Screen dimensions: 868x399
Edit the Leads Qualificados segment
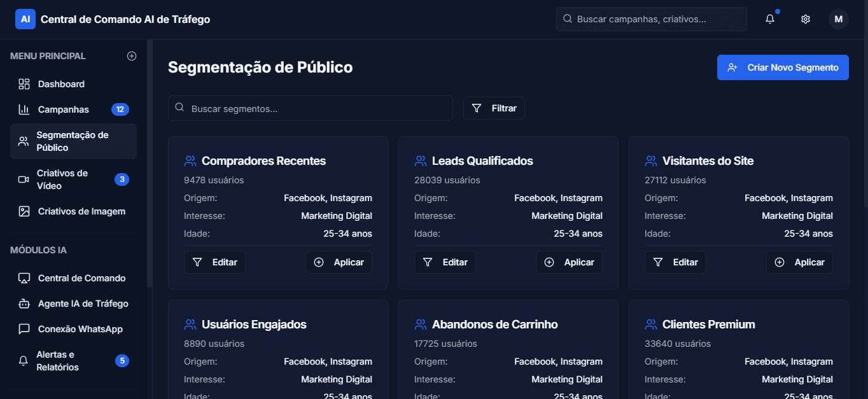pyautogui.click(x=445, y=262)
